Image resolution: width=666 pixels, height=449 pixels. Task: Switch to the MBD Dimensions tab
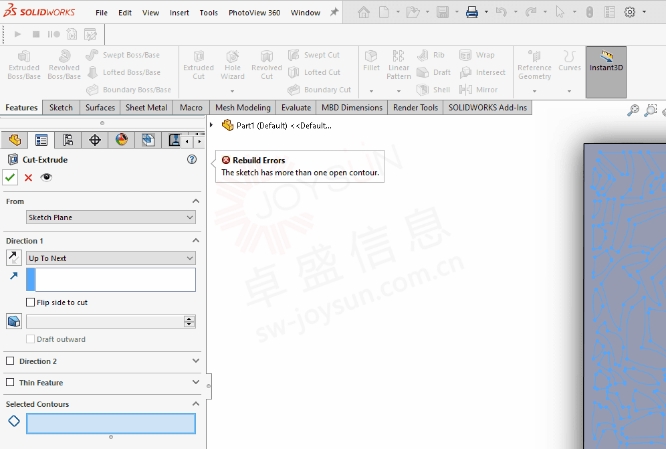coord(352,107)
